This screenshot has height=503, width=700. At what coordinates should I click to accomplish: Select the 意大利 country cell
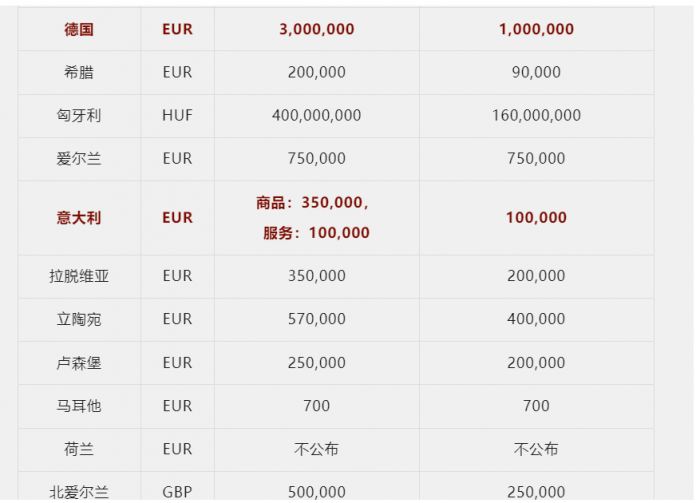coord(79,217)
